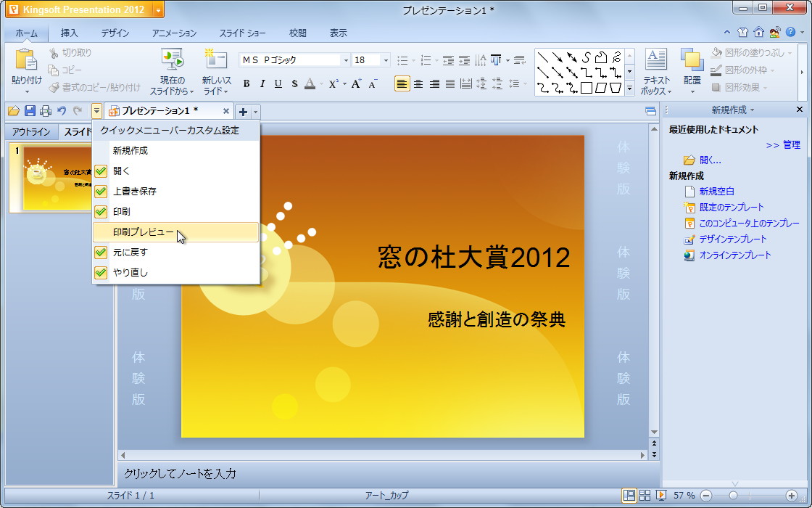Toggle underline formatting

(x=278, y=83)
